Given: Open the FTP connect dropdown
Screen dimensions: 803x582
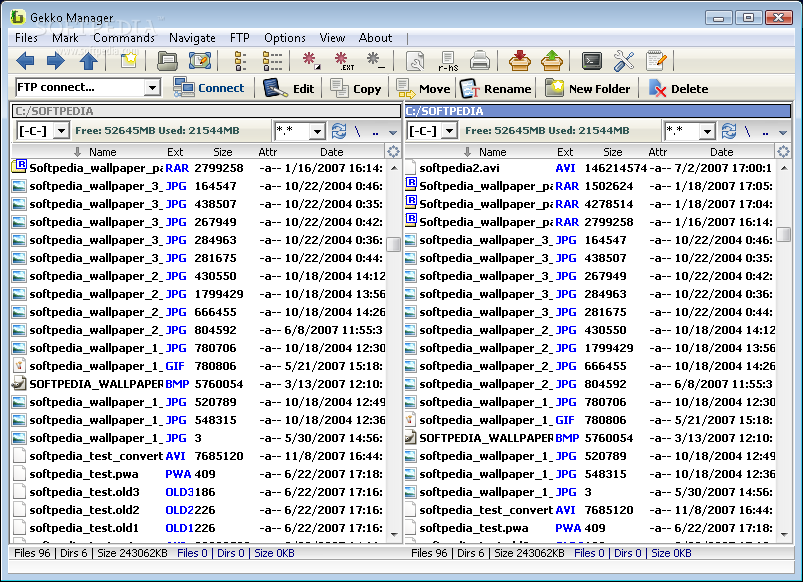Looking at the screenshot, I should tap(152, 88).
